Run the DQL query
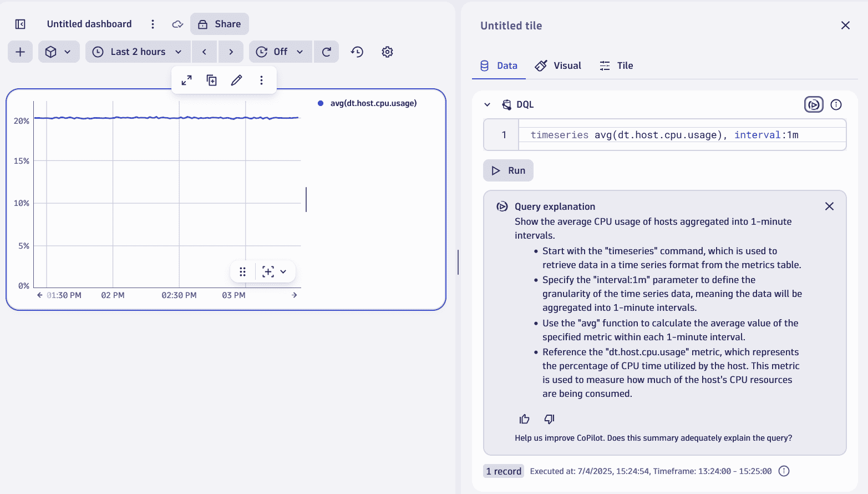 [508, 170]
